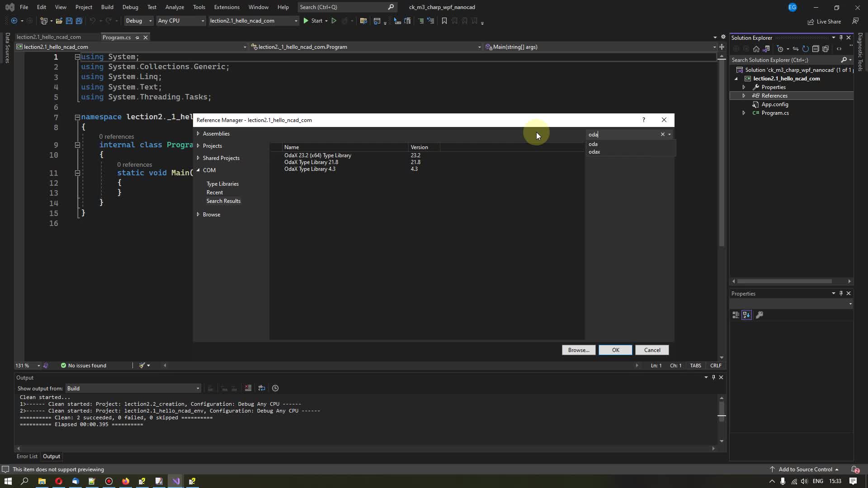Toggle auto-hide pin of Properties panel
Viewport: 868px width, 488px height.
click(x=841, y=293)
